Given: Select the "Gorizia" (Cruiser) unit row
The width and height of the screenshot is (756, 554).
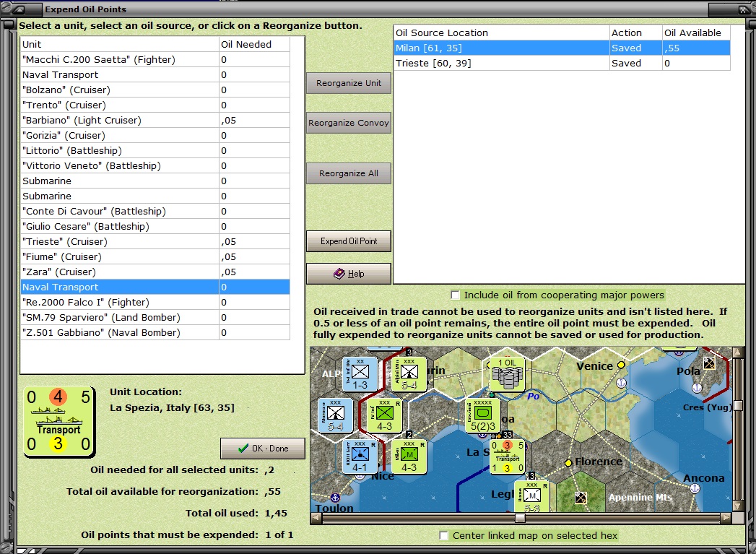Looking at the screenshot, I should coord(155,136).
